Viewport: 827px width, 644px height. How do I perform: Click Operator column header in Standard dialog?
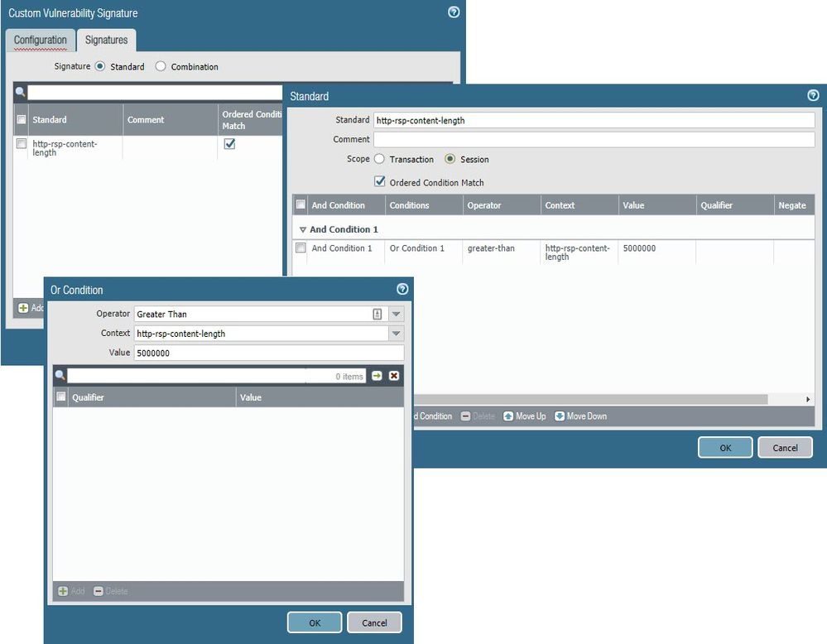coord(502,205)
